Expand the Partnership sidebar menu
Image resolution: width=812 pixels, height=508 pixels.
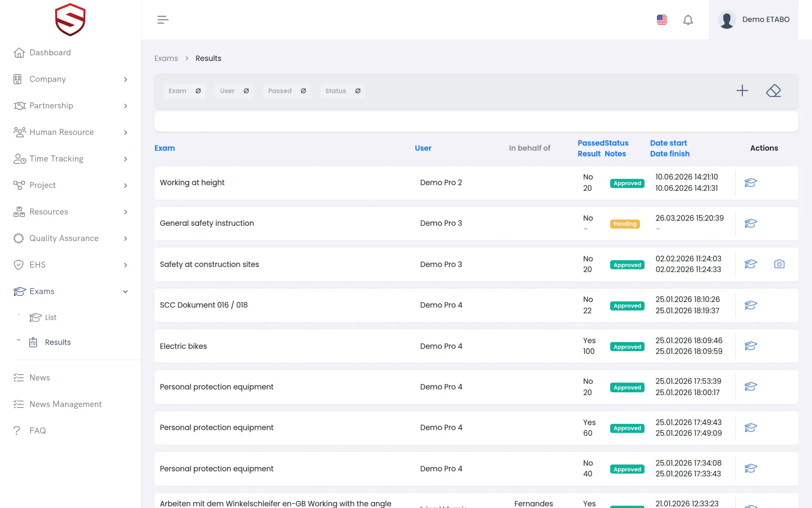[x=70, y=106]
